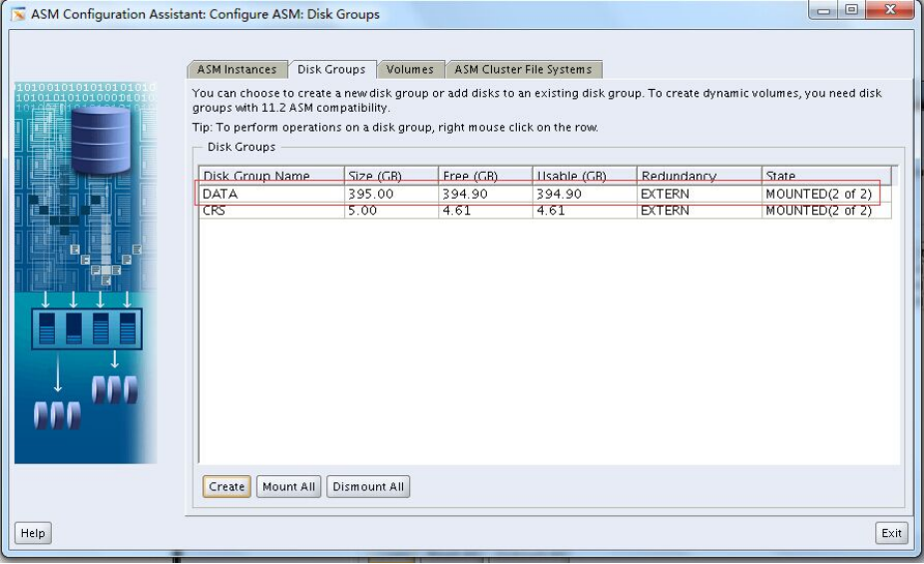Click the 4.61 usable cell of CRS
This screenshot has height=564, width=924.
[585, 211]
